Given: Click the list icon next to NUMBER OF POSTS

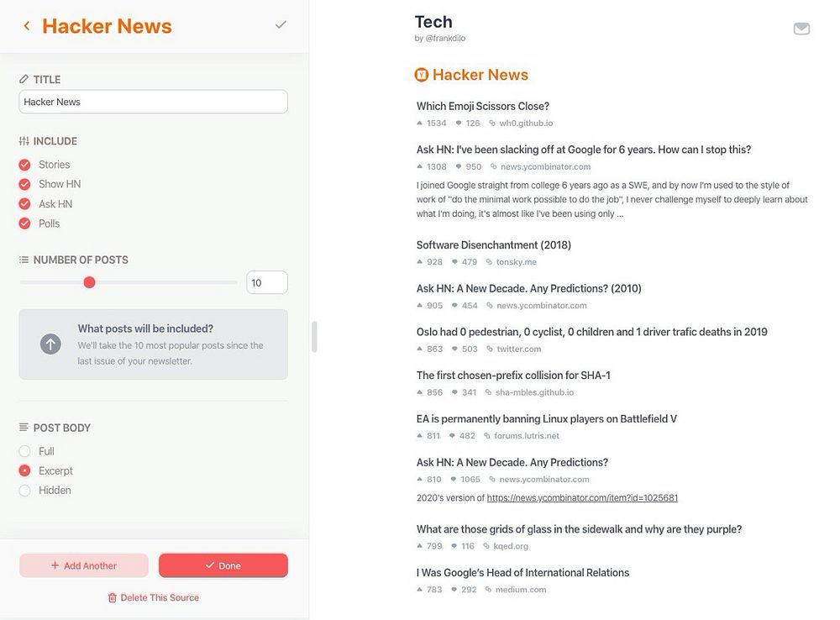Looking at the screenshot, I should (24, 260).
